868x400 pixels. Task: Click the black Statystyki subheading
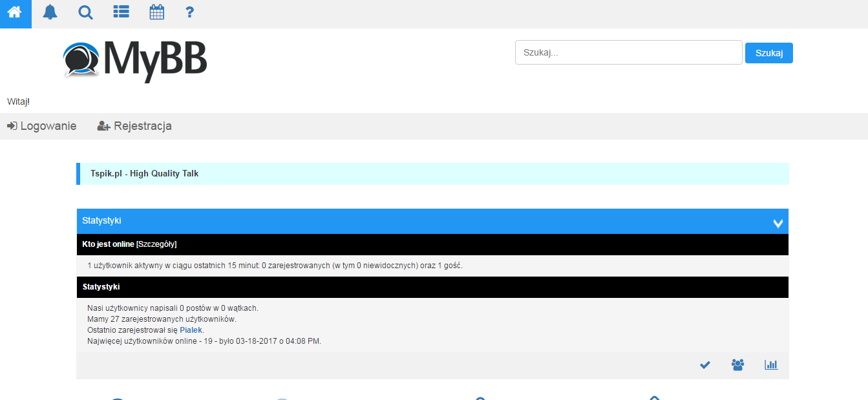click(x=101, y=287)
